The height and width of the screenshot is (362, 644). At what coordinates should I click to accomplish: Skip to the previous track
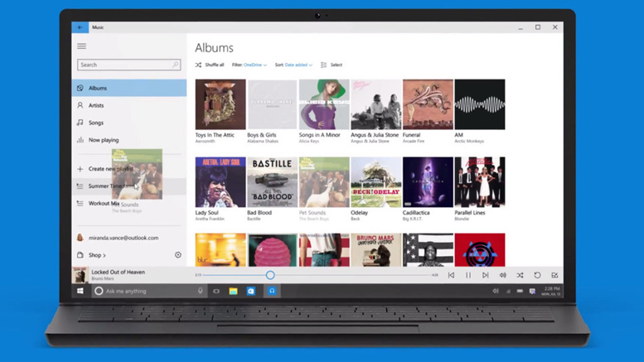point(451,275)
